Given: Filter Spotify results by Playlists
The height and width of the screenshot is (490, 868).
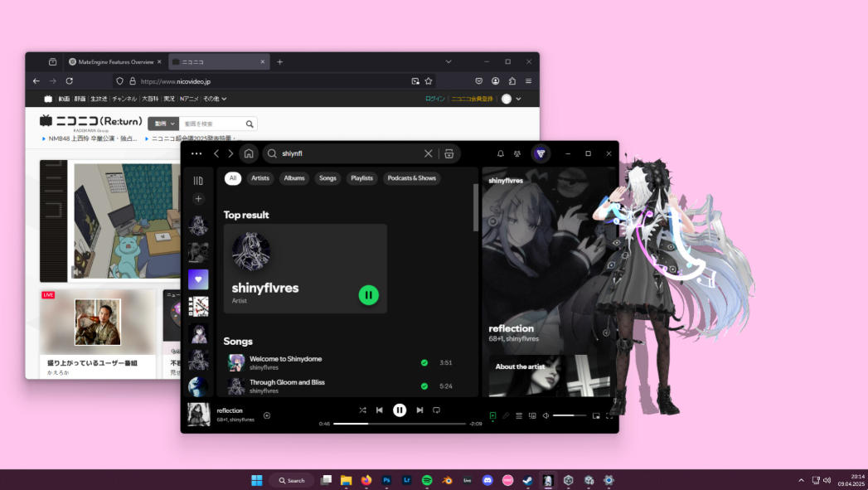Looking at the screenshot, I should [361, 178].
